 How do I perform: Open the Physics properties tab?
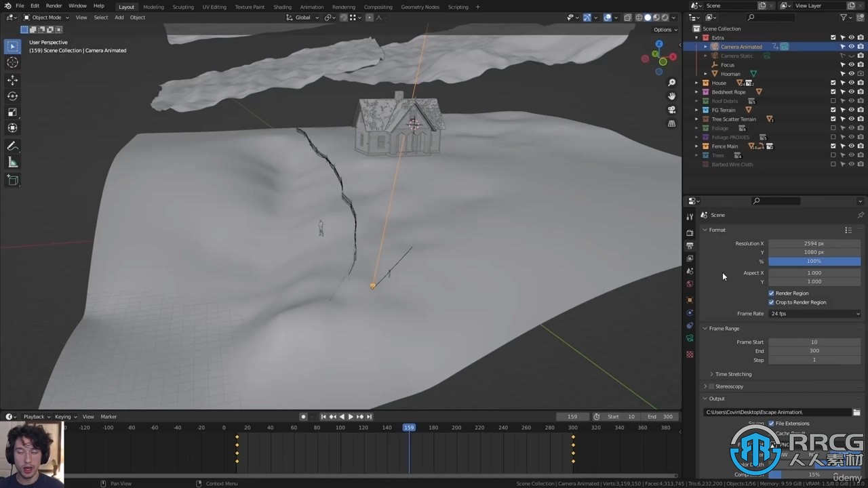[x=690, y=312]
